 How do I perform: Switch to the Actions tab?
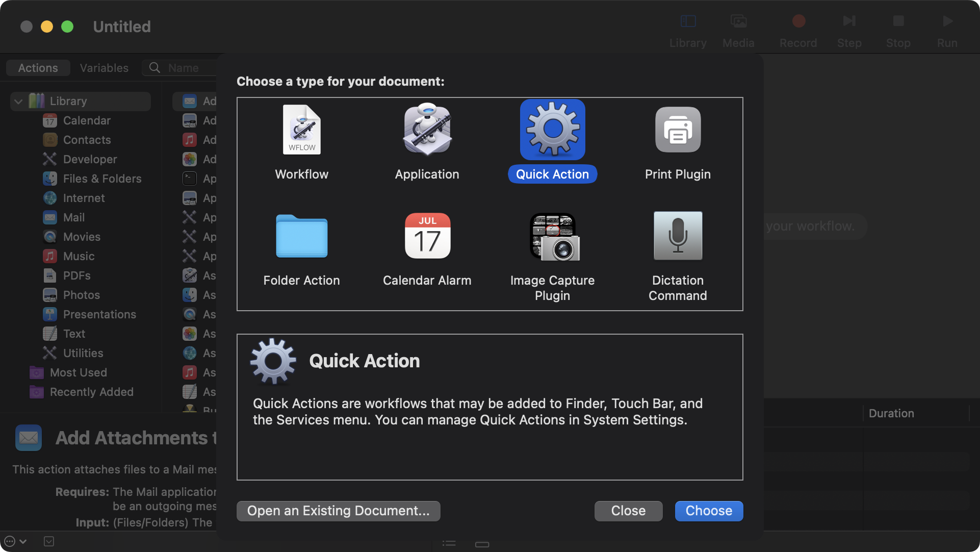click(37, 67)
